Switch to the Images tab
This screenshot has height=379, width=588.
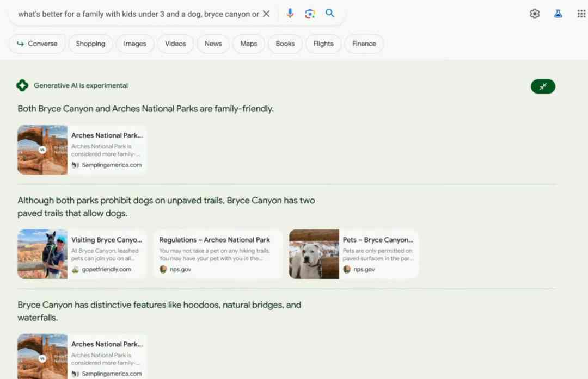click(135, 44)
